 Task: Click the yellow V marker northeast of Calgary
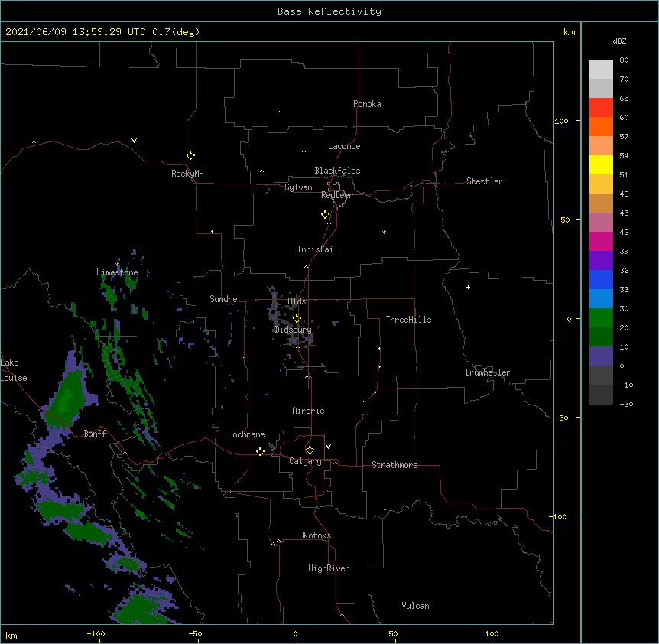point(328,447)
